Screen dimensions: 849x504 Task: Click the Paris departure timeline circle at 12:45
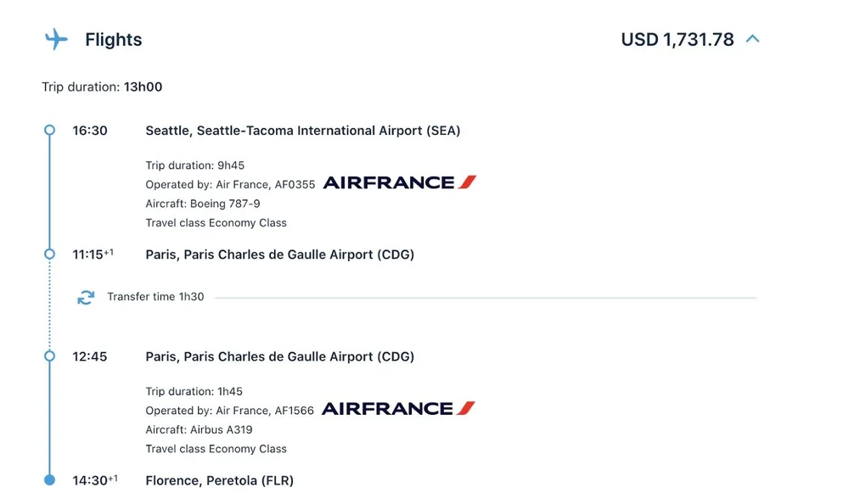click(49, 356)
